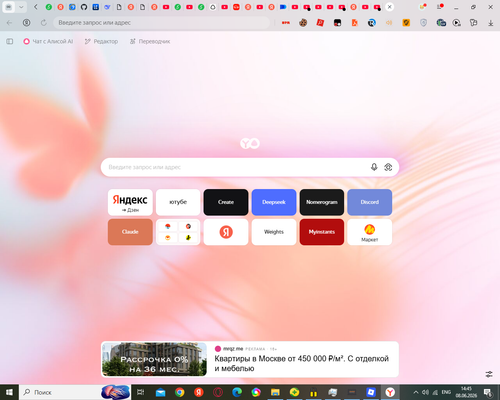This screenshot has width=500, height=400.
Task: Show hidden tray icons chevron
Action: (x=416, y=392)
